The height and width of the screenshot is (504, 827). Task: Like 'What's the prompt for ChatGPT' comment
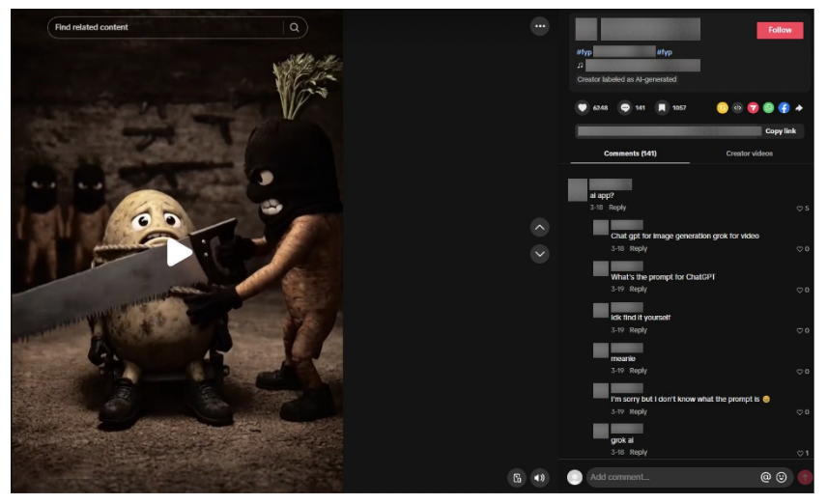(802, 291)
